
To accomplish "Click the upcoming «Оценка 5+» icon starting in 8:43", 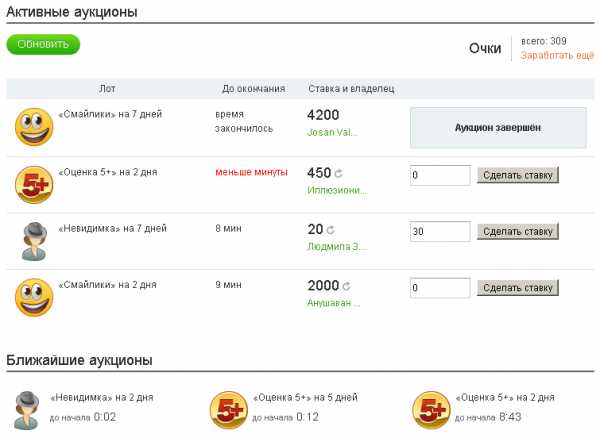I will (431, 408).
